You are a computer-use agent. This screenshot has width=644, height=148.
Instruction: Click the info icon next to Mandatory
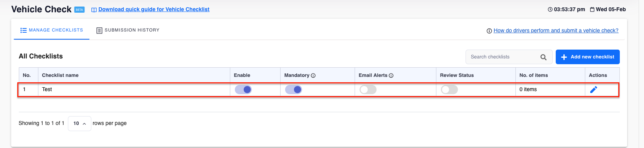[x=313, y=76]
